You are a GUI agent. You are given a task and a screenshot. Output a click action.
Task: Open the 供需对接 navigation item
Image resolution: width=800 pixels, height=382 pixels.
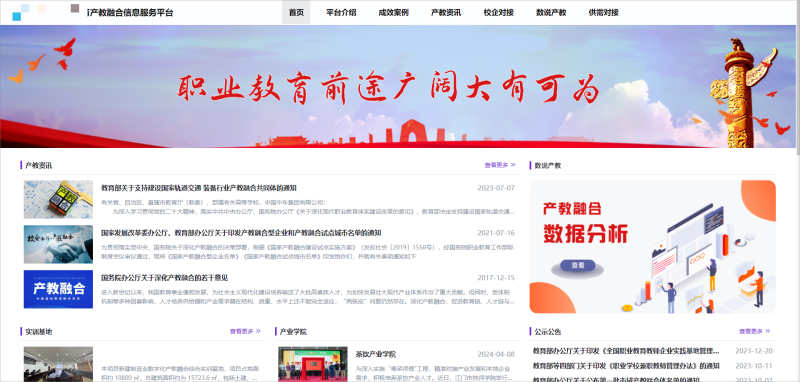[x=604, y=13]
